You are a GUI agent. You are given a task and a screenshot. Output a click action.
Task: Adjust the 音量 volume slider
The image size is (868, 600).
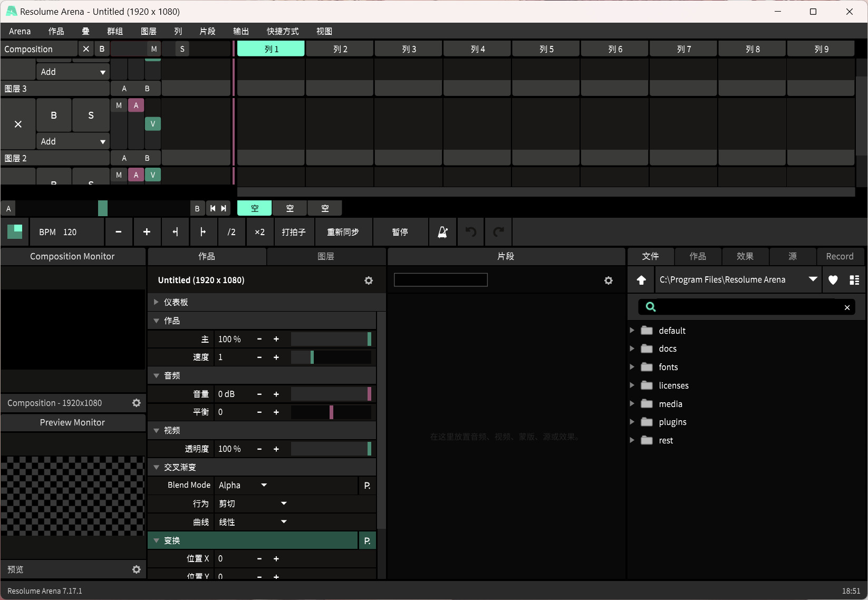click(x=331, y=394)
